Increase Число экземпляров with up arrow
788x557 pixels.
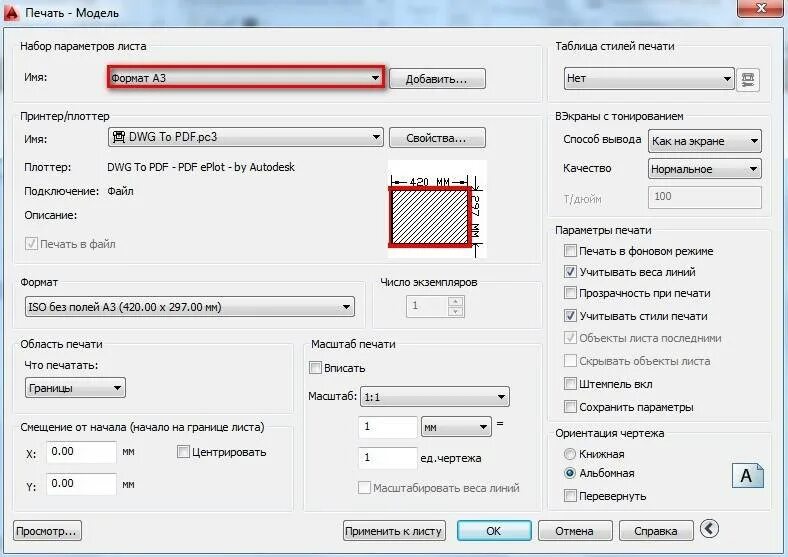(455, 301)
